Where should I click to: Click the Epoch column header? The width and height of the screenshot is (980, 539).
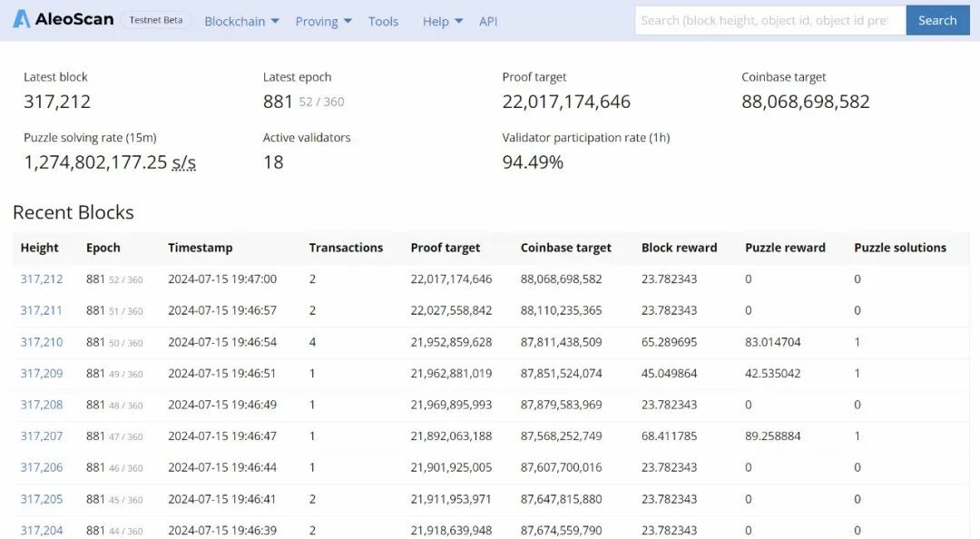[x=103, y=248]
